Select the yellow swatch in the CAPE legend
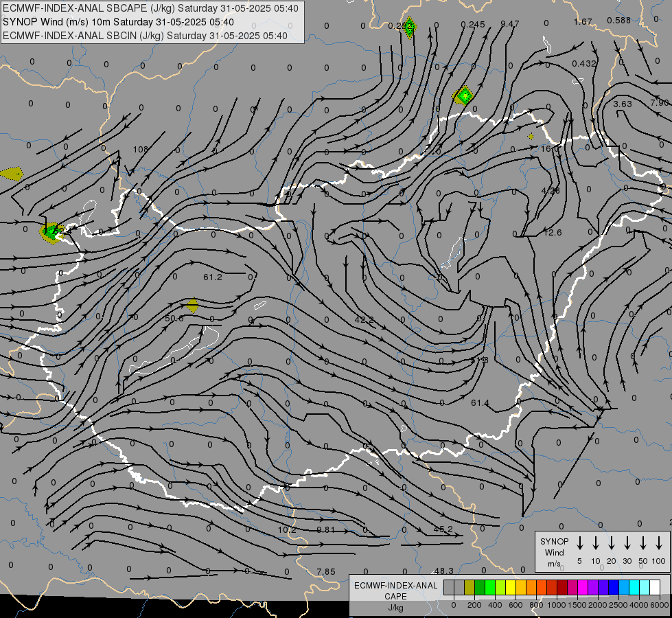 pos(511,587)
